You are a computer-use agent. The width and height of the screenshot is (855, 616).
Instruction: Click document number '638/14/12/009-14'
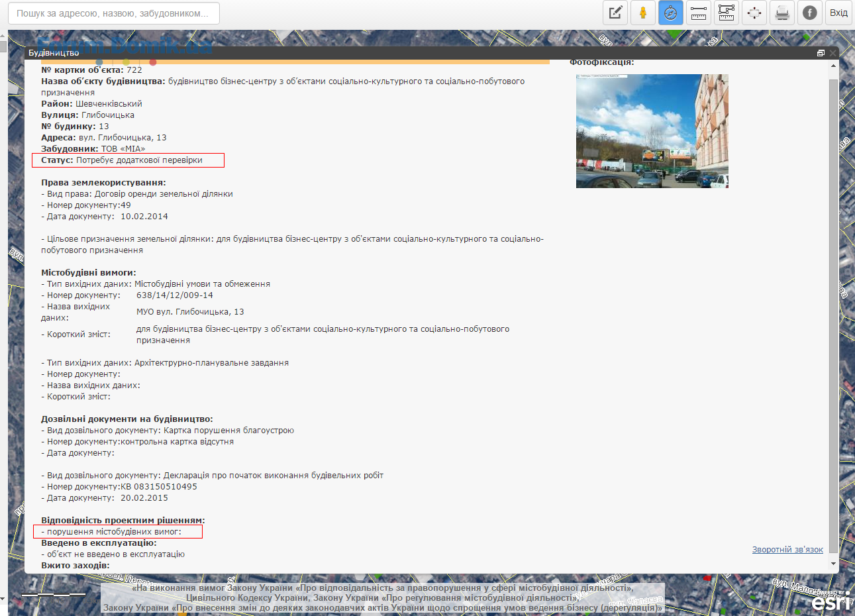[x=175, y=295]
